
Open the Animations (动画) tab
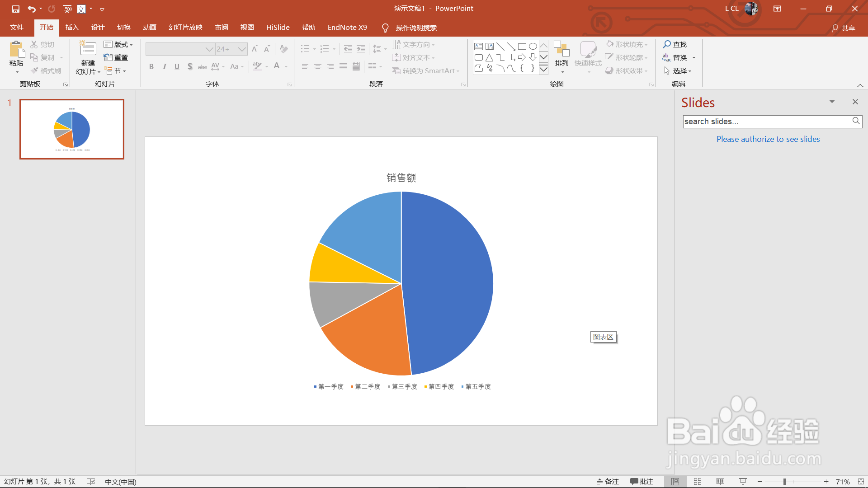150,28
